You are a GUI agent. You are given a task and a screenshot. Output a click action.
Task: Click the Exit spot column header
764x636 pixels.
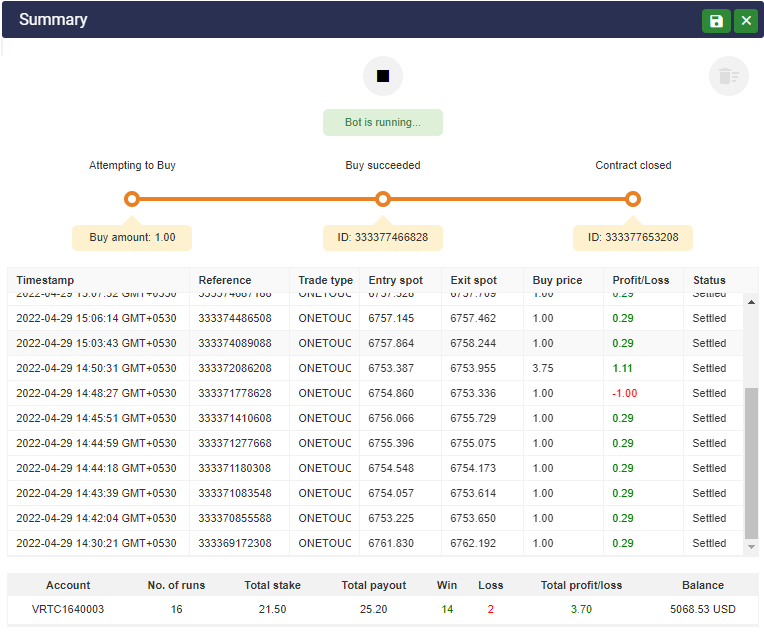474,280
